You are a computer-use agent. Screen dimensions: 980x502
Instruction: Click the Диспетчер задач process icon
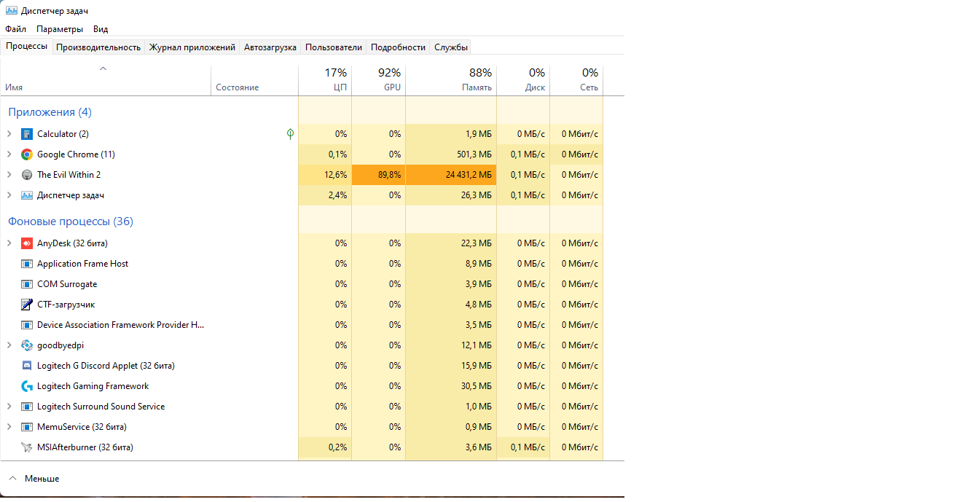[x=27, y=195]
